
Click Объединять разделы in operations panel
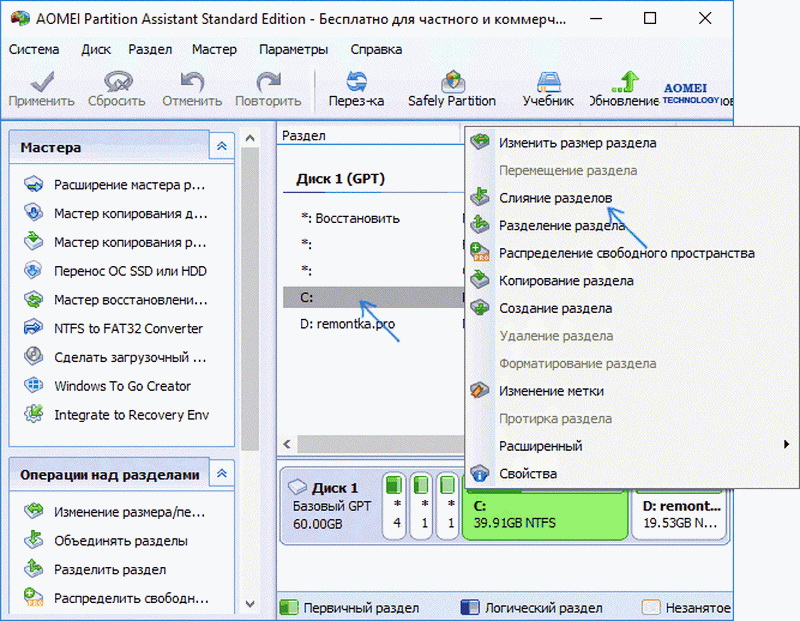(120, 541)
